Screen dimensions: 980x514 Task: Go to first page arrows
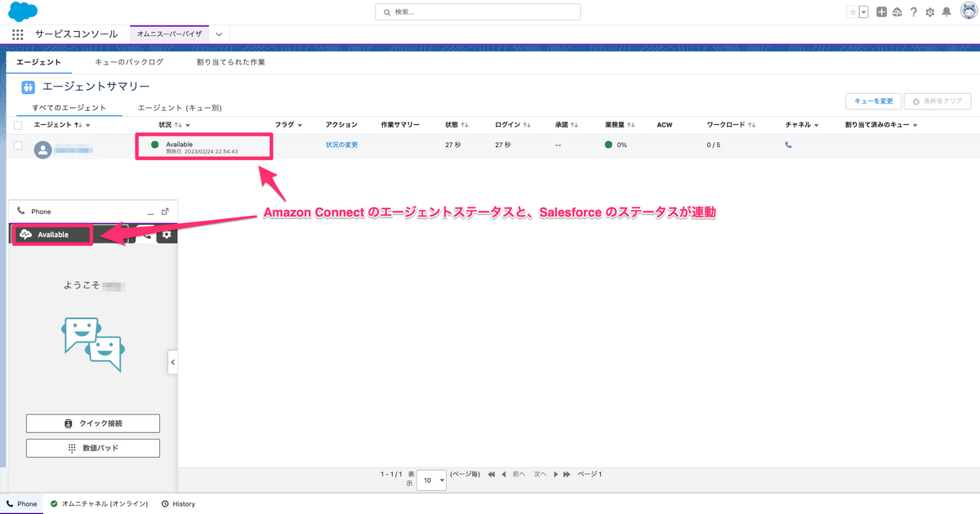click(x=492, y=474)
